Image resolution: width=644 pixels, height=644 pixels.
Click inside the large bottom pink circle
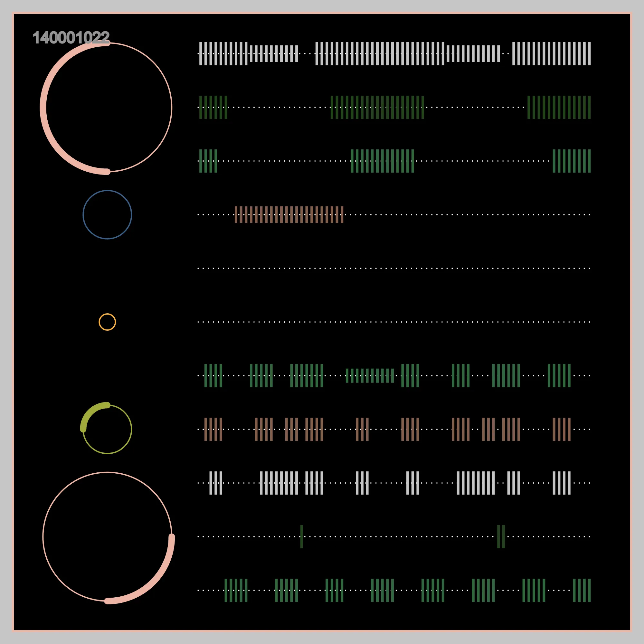point(107,536)
